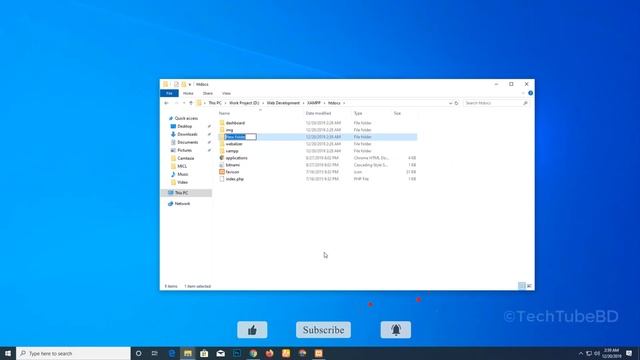Image resolution: width=640 pixels, height=360 pixels.
Task: Open MICL folder in navigation pane
Action: (x=182, y=166)
